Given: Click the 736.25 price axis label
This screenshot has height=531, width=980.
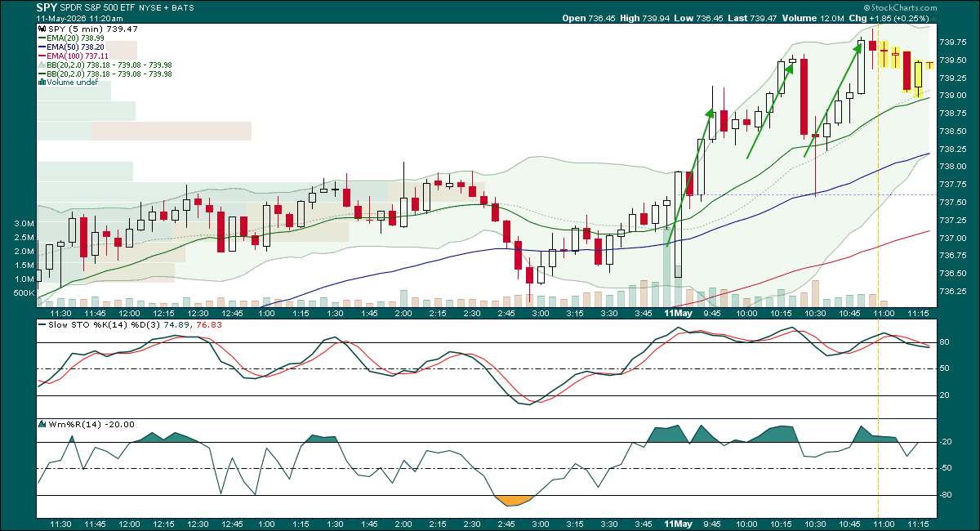Looking at the screenshot, I should click(x=952, y=291).
